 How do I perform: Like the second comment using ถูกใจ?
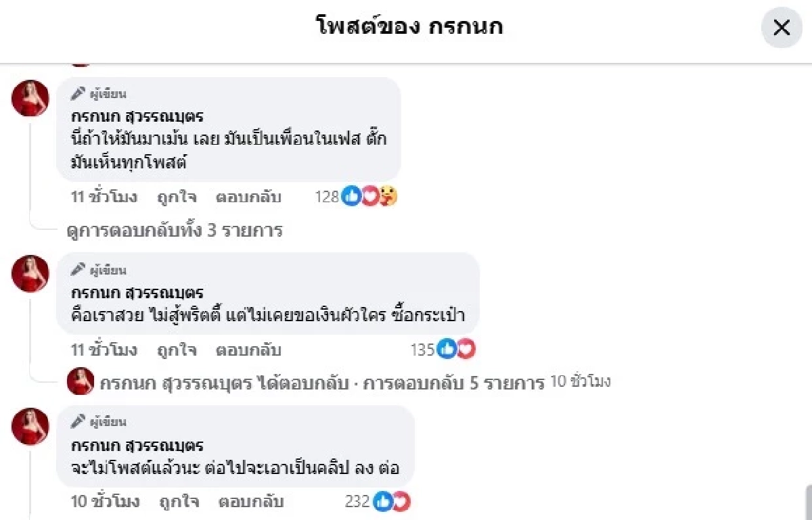pyautogui.click(x=177, y=350)
